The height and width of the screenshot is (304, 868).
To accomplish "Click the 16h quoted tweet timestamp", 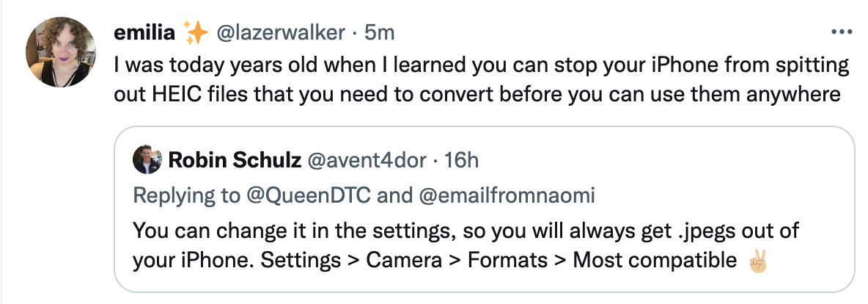I will (x=462, y=160).
